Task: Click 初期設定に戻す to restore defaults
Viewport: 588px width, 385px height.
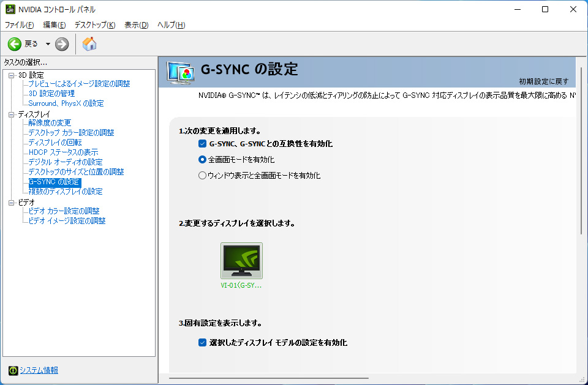Action: click(544, 81)
